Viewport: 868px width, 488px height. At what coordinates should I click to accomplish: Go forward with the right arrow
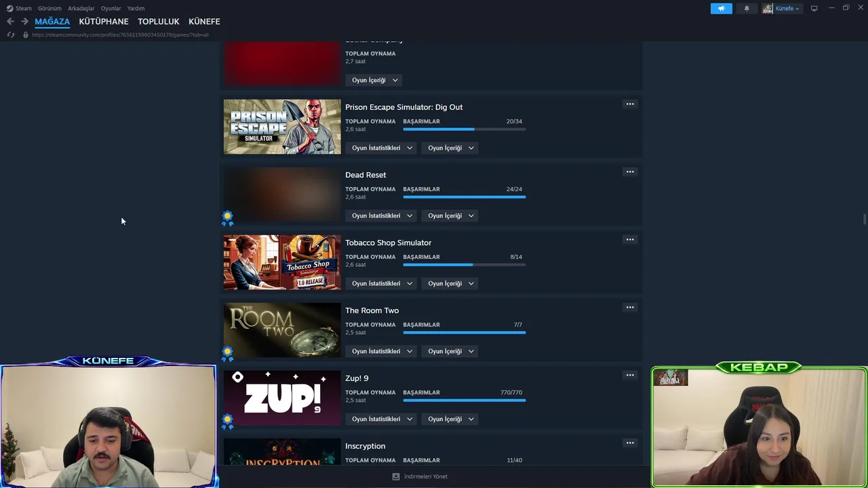coord(24,22)
